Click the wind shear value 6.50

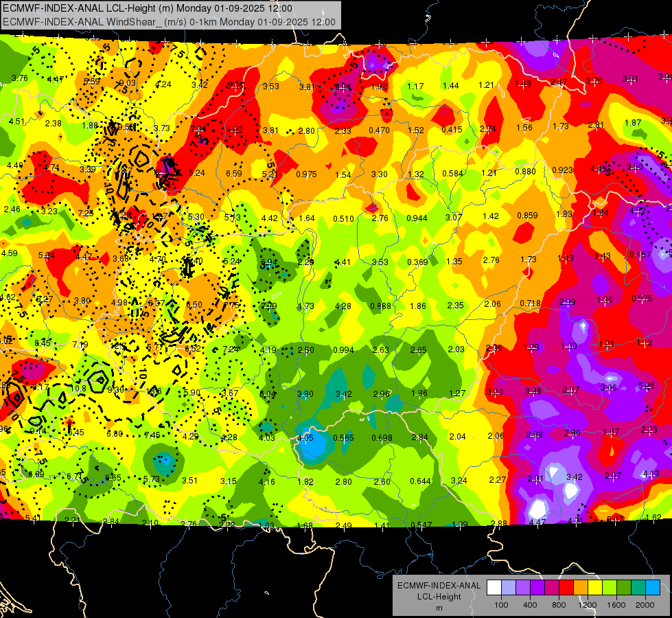click(194, 304)
